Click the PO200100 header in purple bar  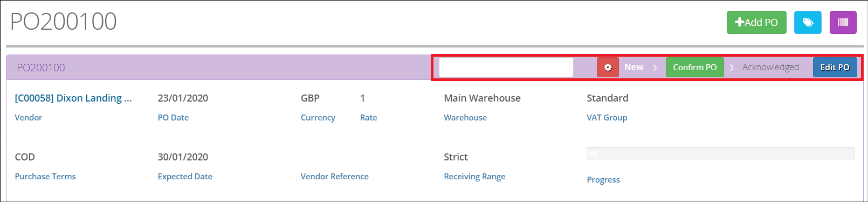(41, 68)
